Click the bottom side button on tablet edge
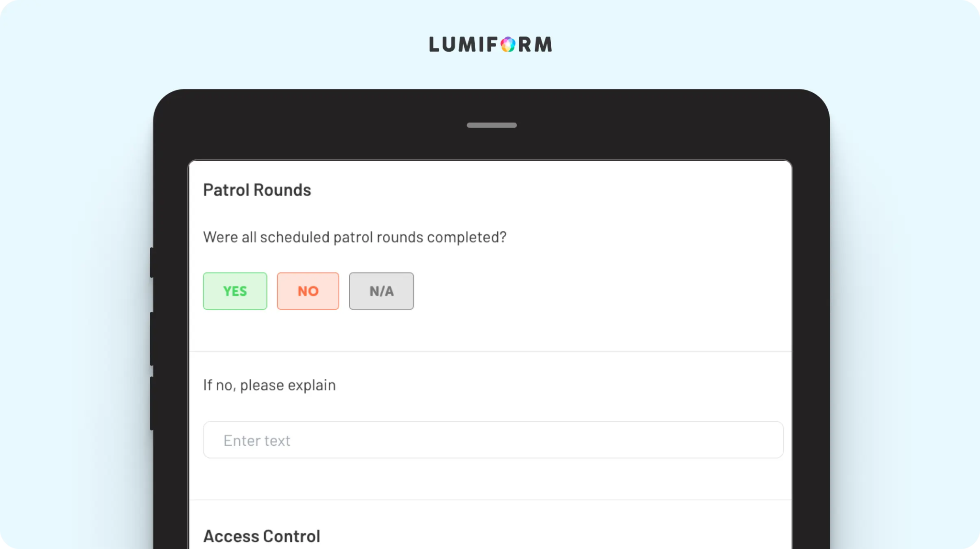The width and height of the screenshot is (980, 549). (x=152, y=403)
